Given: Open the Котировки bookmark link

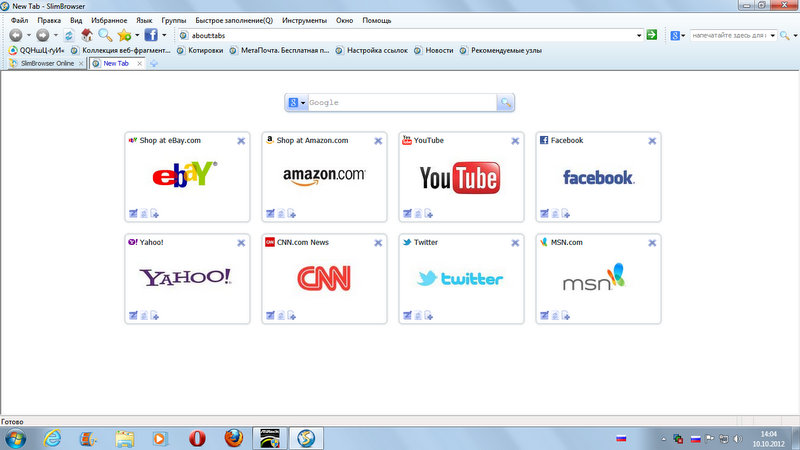Looking at the screenshot, I should coord(201,51).
